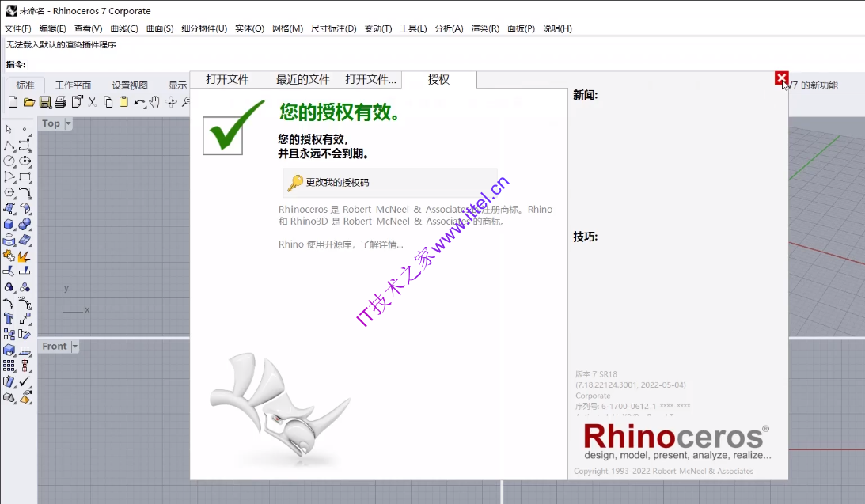Select the Pan hand tool
The width and height of the screenshot is (865, 504).
[x=155, y=102]
